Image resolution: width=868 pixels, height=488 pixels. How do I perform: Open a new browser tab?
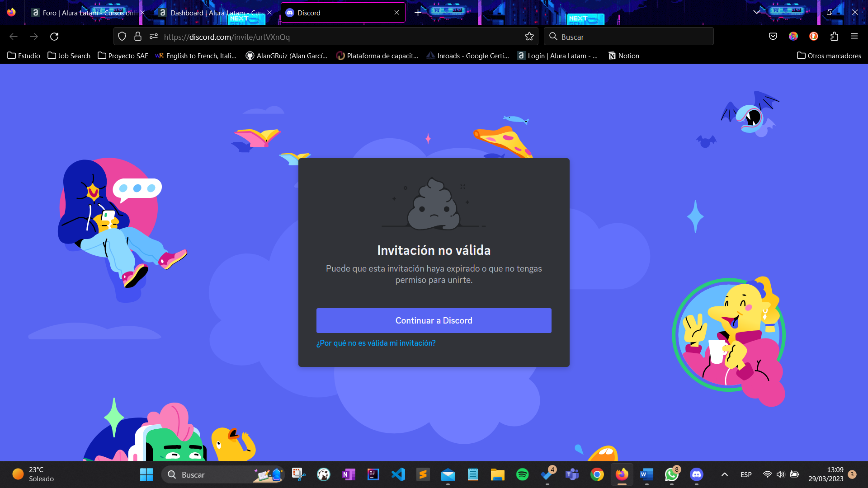(x=418, y=13)
